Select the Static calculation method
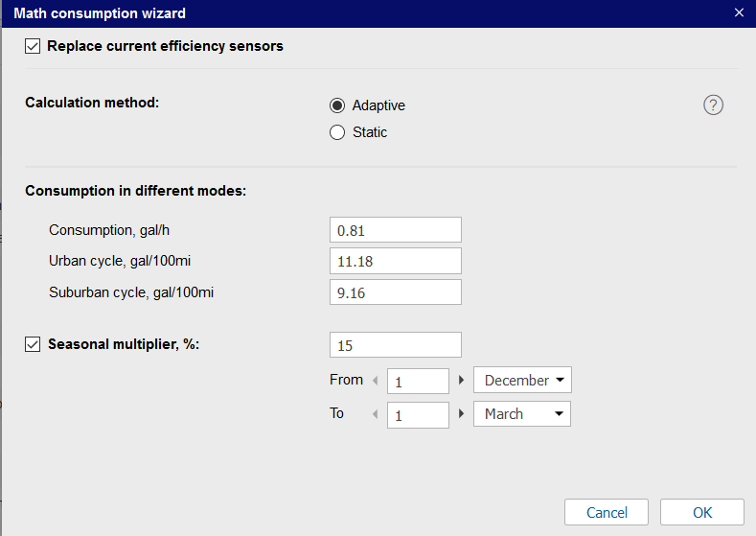This screenshot has height=536, width=756. 337,132
